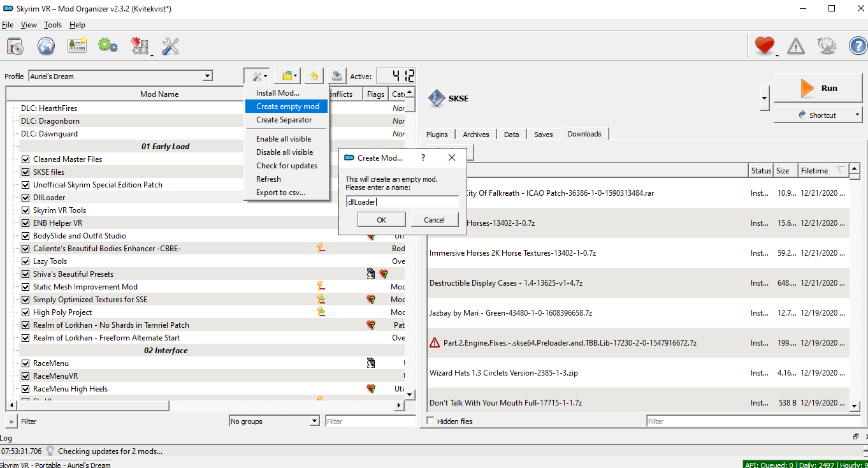The image size is (868, 468).
Task: Click the create backup button beside Active
Action: (338, 76)
